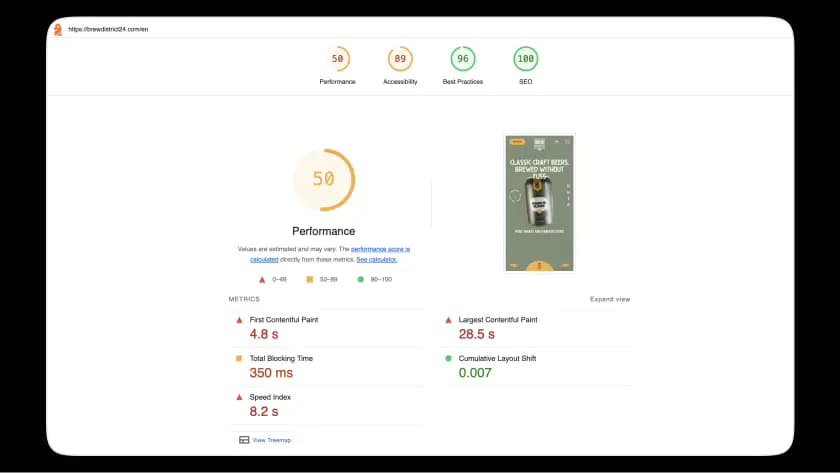Open the 'performance score is calculated' link
The image size is (840, 473).
pyautogui.click(x=380, y=249)
